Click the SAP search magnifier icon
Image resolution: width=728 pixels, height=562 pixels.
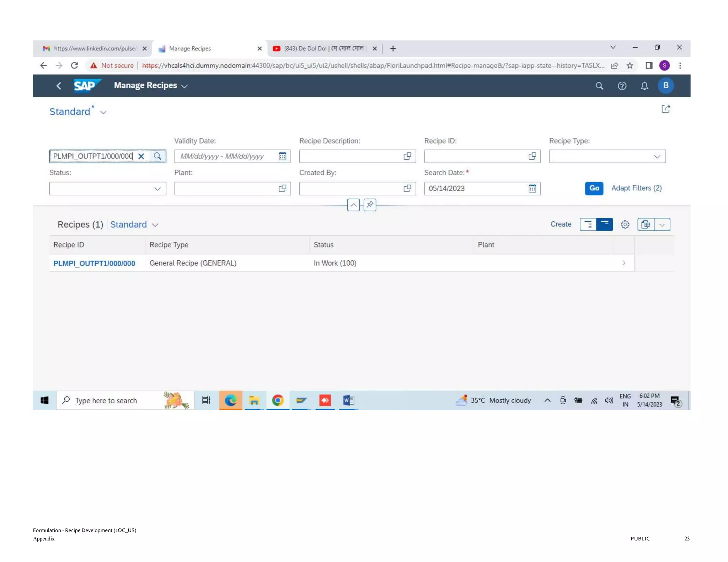pos(599,86)
